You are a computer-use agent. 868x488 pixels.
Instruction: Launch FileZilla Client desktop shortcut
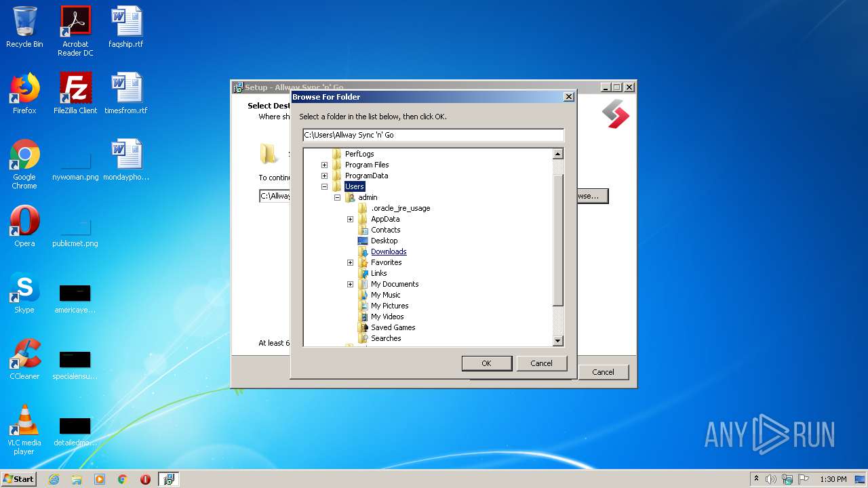tap(75, 94)
